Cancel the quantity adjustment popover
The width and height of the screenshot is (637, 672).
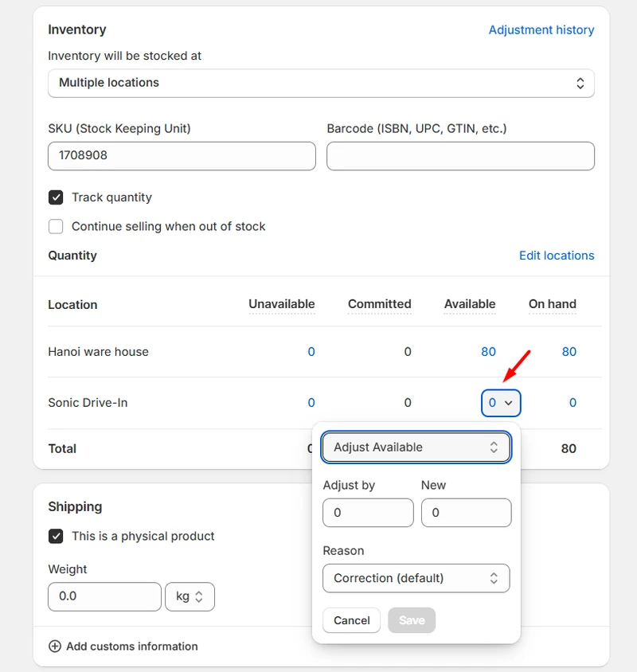[351, 620]
